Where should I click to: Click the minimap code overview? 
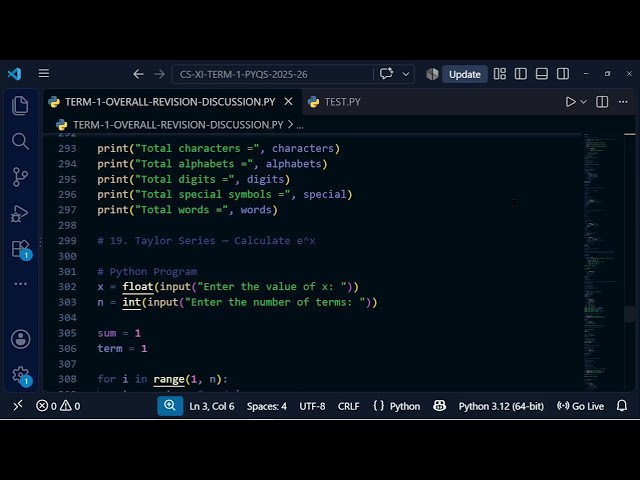click(x=602, y=261)
